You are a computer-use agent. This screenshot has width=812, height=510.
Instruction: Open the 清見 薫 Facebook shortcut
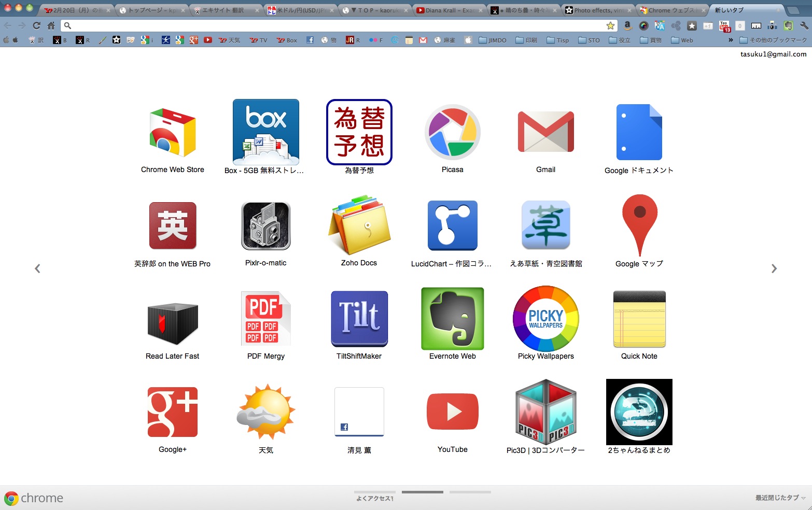point(359,412)
